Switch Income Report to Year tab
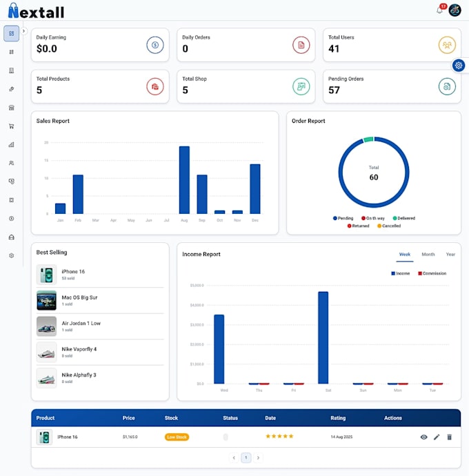469x476 pixels. pyautogui.click(x=450, y=255)
